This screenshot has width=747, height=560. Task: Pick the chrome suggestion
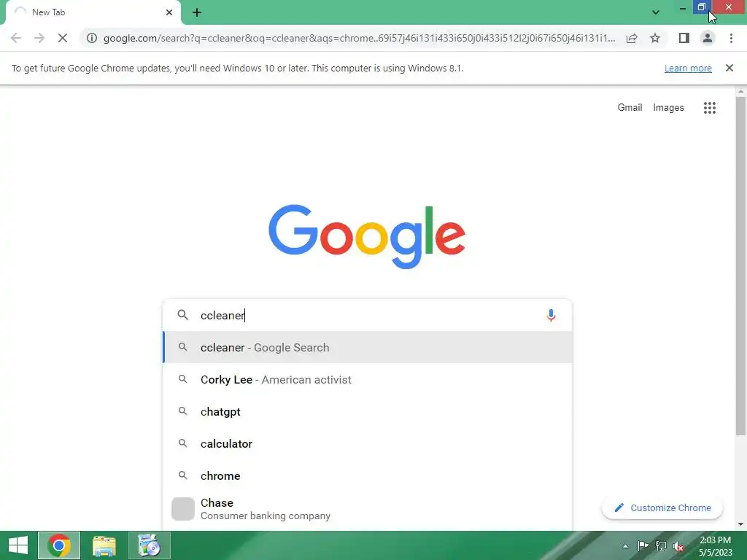point(368,475)
